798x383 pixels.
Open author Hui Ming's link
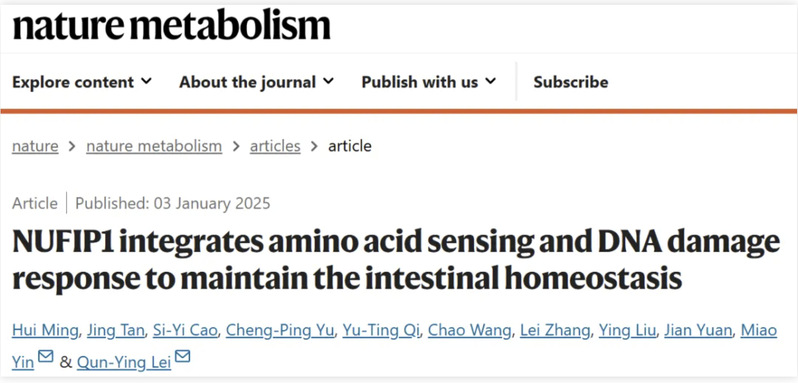coord(45,331)
